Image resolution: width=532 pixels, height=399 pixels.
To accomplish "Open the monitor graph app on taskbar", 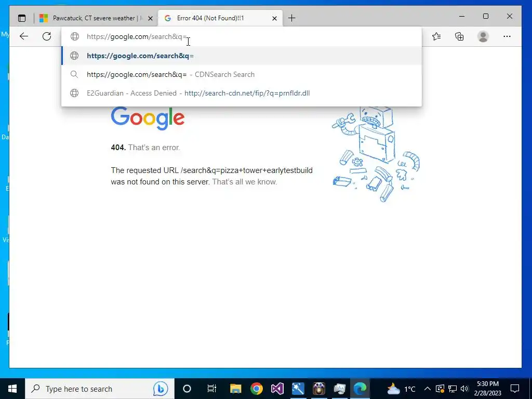I will (x=339, y=389).
